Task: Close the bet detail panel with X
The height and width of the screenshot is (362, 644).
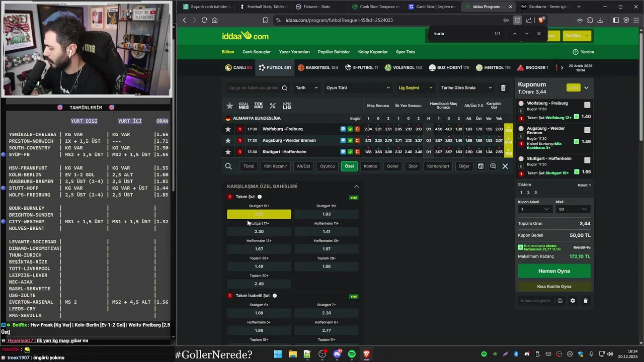Action: point(505,166)
